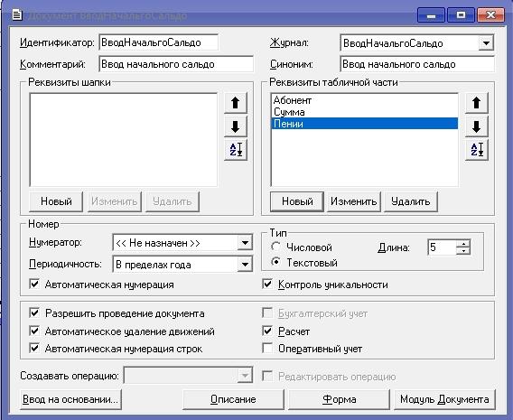The height and width of the screenshot is (420, 513).
Task: Minimize the document window
Action: (x=431, y=15)
